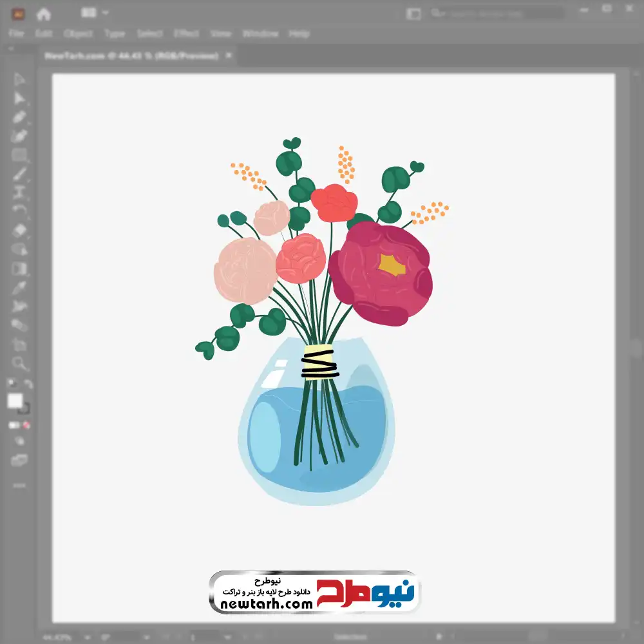Swap fill and stroke colors
The image size is (644, 644).
click(28, 384)
